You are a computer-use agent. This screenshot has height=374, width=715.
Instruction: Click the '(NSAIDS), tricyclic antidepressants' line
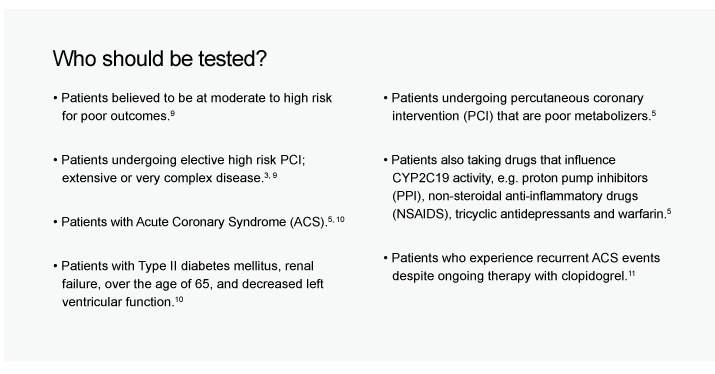click(x=529, y=214)
